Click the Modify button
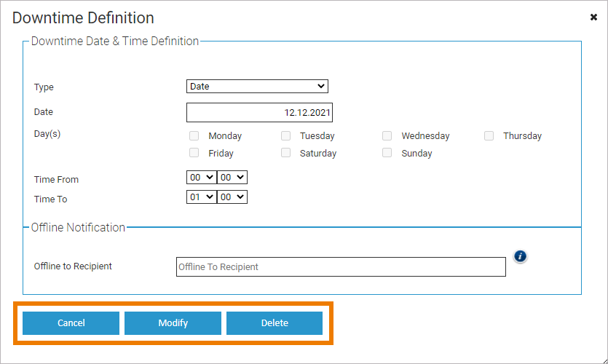 173,323
